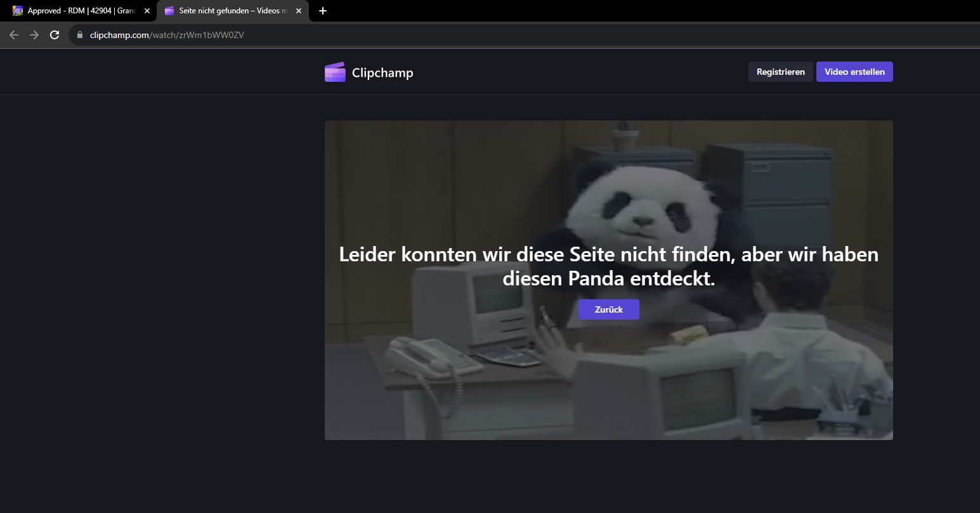Click the Zurück button
This screenshot has width=980, height=513.
click(609, 309)
